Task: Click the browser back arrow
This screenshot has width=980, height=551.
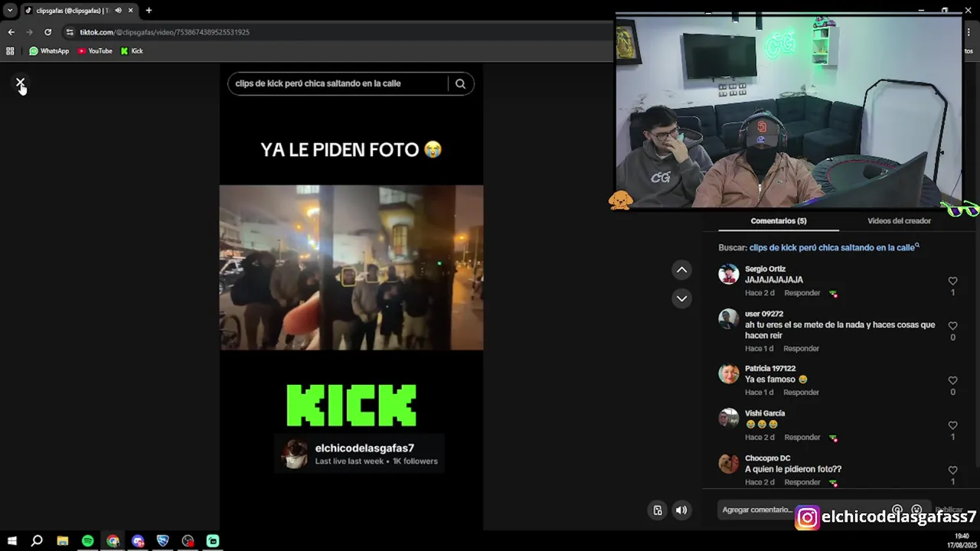Action: [11, 32]
